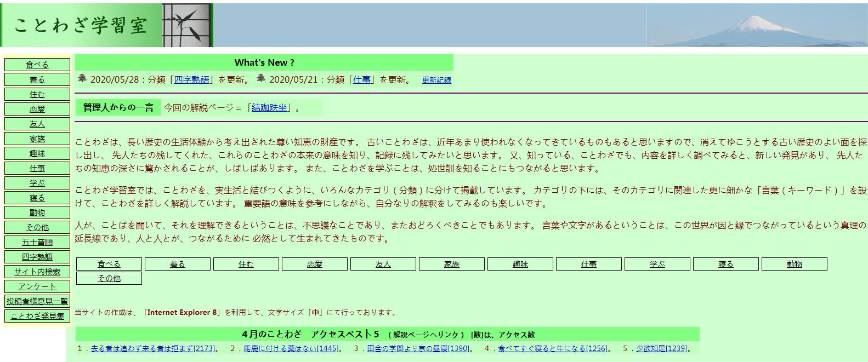This screenshot has width=868, height=362.
Task: Click the tree icon before 2020/05/28
Action: (82, 78)
